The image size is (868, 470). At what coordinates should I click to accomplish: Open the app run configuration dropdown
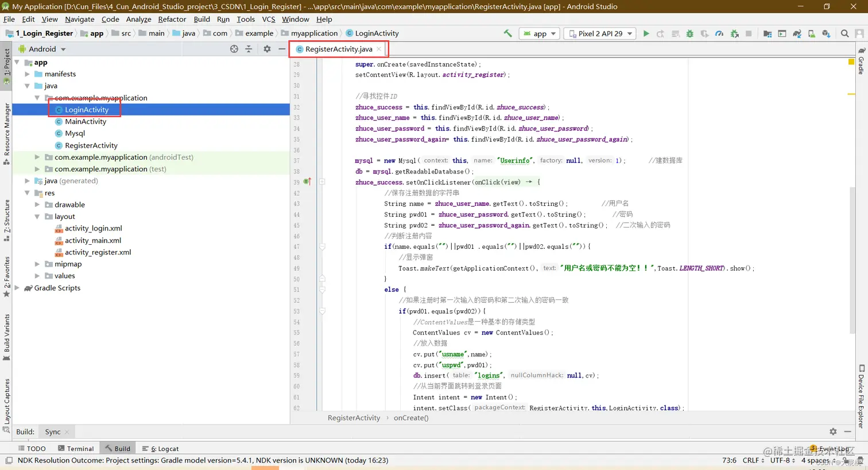540,33
